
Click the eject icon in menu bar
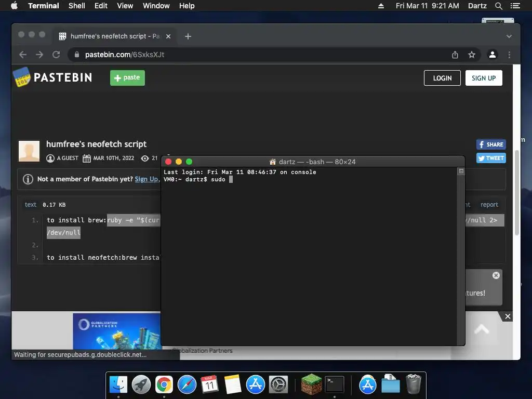point(381,6)
